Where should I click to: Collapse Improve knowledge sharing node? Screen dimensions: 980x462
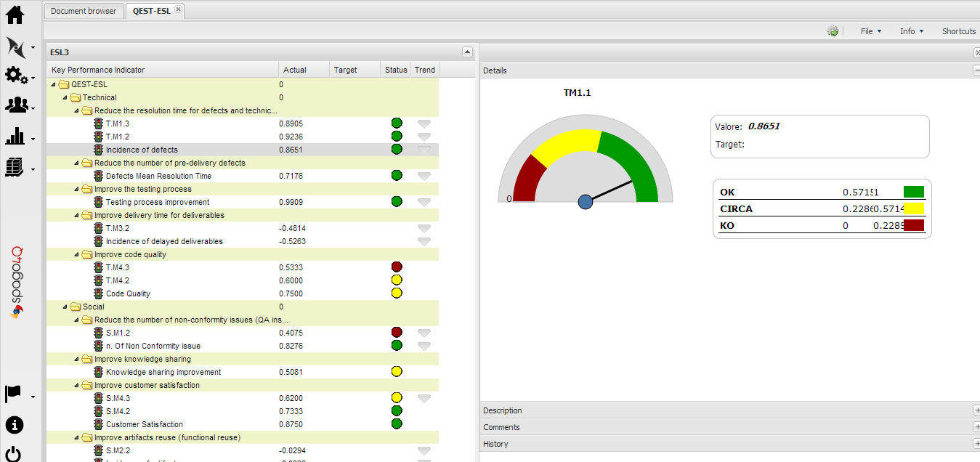point(76,359)
